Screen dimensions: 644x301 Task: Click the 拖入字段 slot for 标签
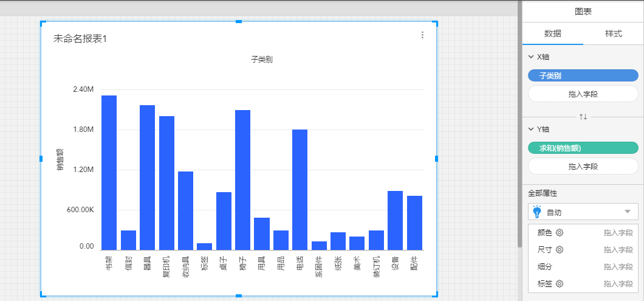point(618,283)
